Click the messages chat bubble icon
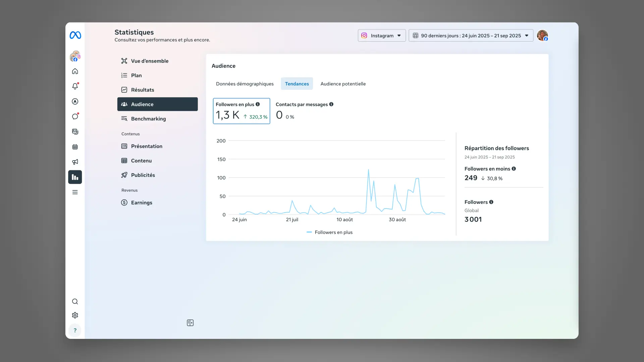The width and height of the screenshot is (644, 362). 75,116
